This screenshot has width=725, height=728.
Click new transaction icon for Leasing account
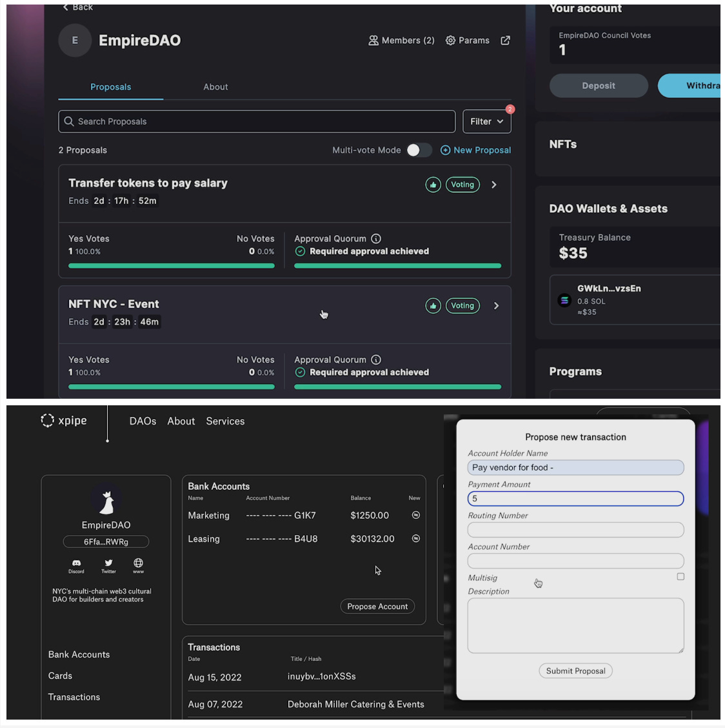416,538
